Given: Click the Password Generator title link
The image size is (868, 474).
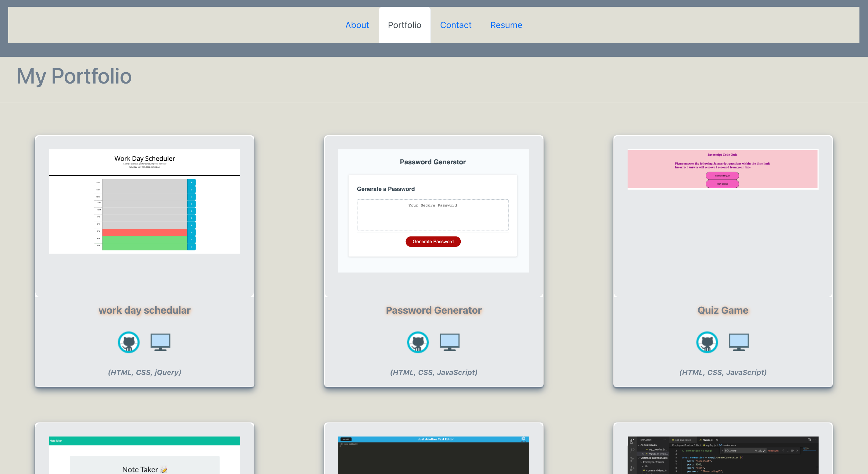Looking at the screenshot, I should pyautogui.click(x=434, y=310).
